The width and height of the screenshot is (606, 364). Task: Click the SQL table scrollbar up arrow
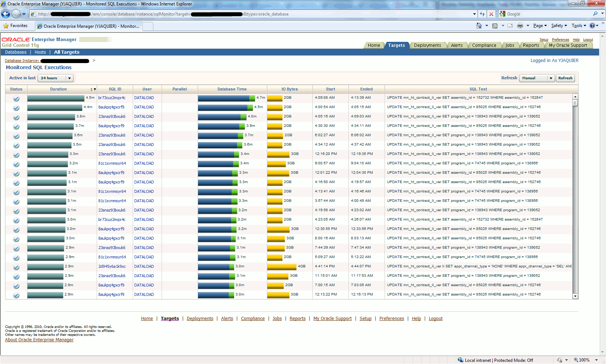point(575,97)
